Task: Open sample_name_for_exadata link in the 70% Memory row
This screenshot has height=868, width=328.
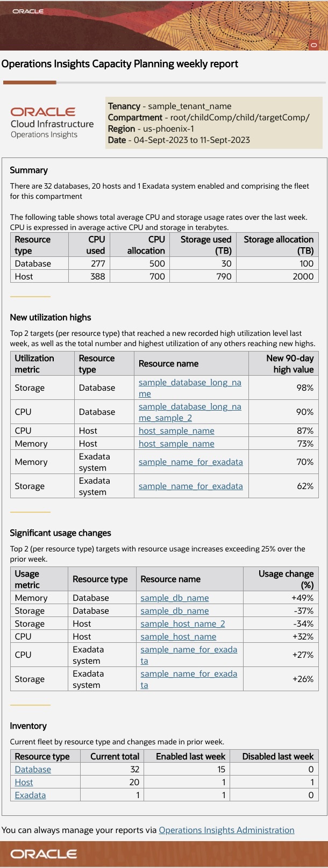Action: click(190, 462)
